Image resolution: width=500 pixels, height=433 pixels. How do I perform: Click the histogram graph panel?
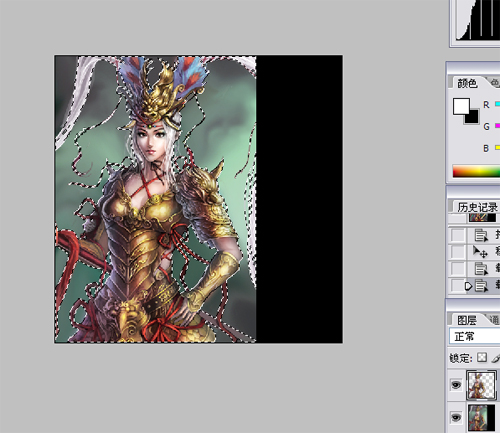coord(477,21)
